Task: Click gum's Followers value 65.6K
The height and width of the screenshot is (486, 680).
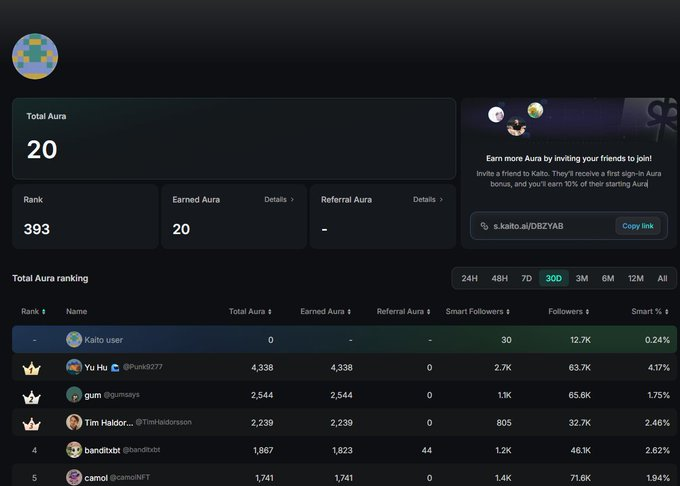Action: pyautogui.click(x=580, y=395)
